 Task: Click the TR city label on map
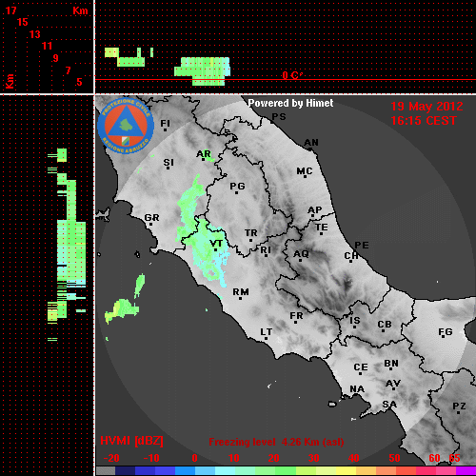(x=250, y=233)
